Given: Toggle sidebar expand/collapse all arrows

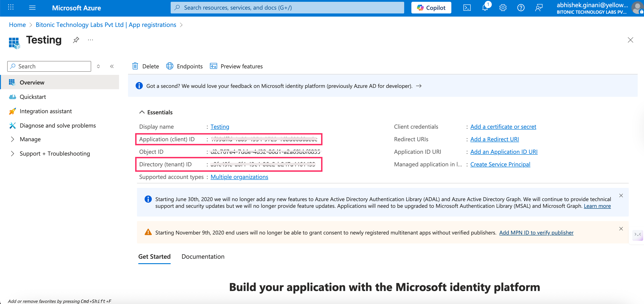Looking at the screenshot, I should click(x=98, y=66).
